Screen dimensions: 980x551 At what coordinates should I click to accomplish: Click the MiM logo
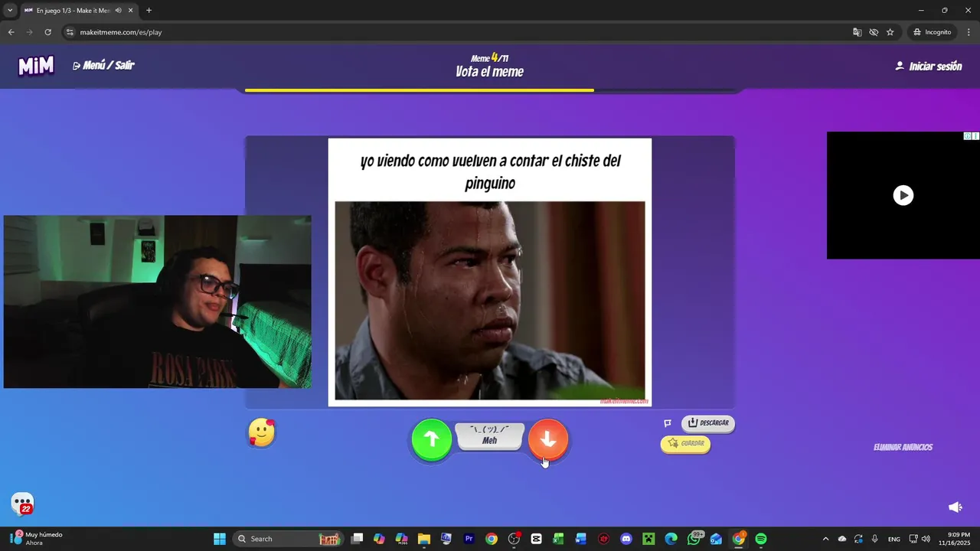click(x=36, y=66)
